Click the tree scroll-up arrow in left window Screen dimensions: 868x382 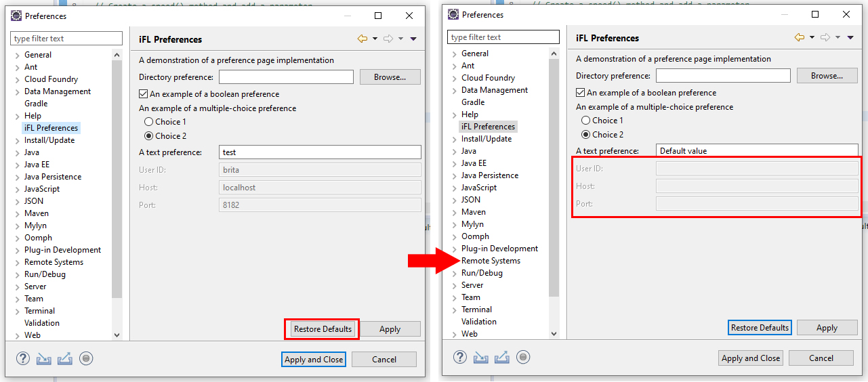(117, 54)
